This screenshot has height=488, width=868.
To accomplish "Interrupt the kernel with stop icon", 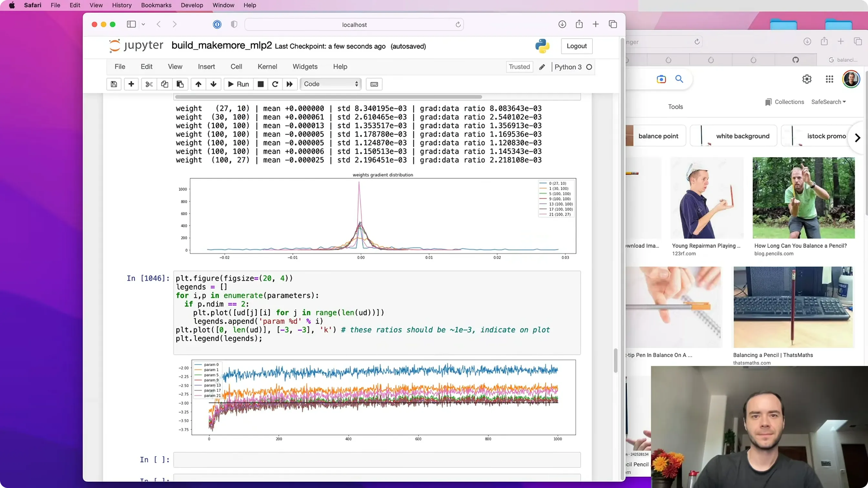I will [261, 84].
